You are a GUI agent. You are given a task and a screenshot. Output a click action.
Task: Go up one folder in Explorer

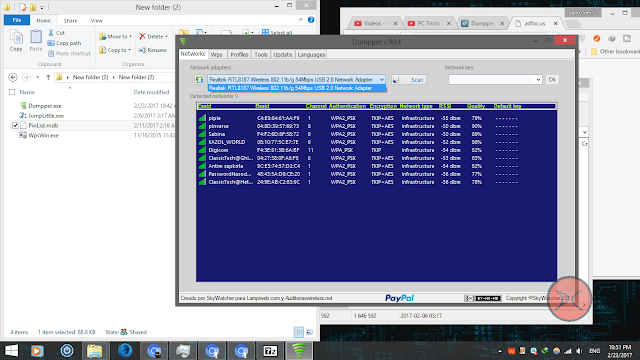[x=48, y=77]
